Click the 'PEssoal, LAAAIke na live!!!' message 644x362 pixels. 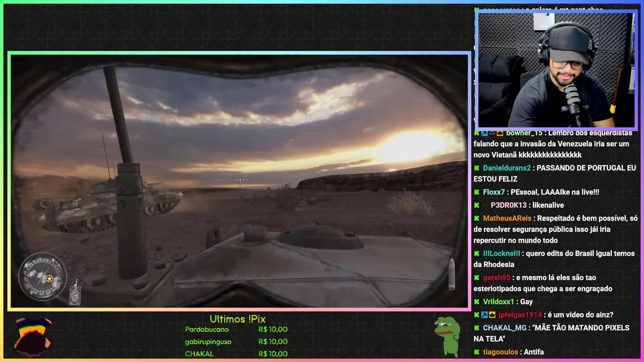(555, 192)
